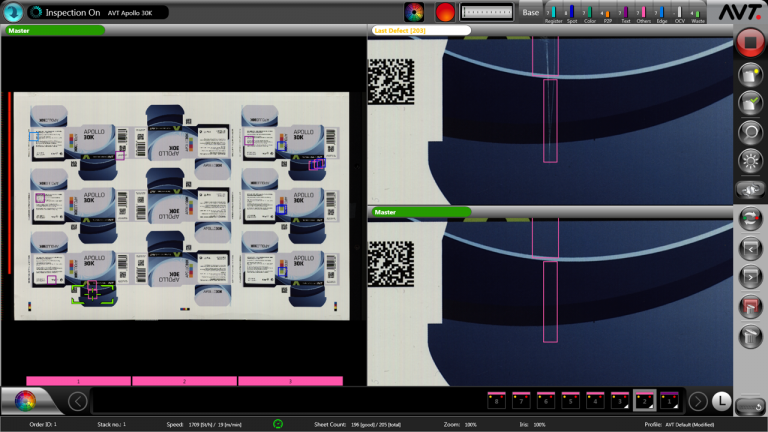This screenshot has width=768, height=432.
Task: Click the trash bin delete icon
Action: pyautogui.click(x=750, y=336)
